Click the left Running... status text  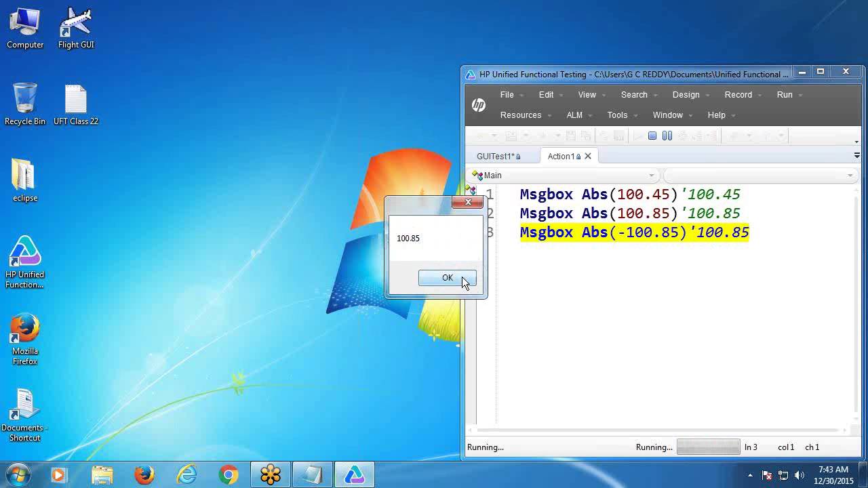pos(486,447)
